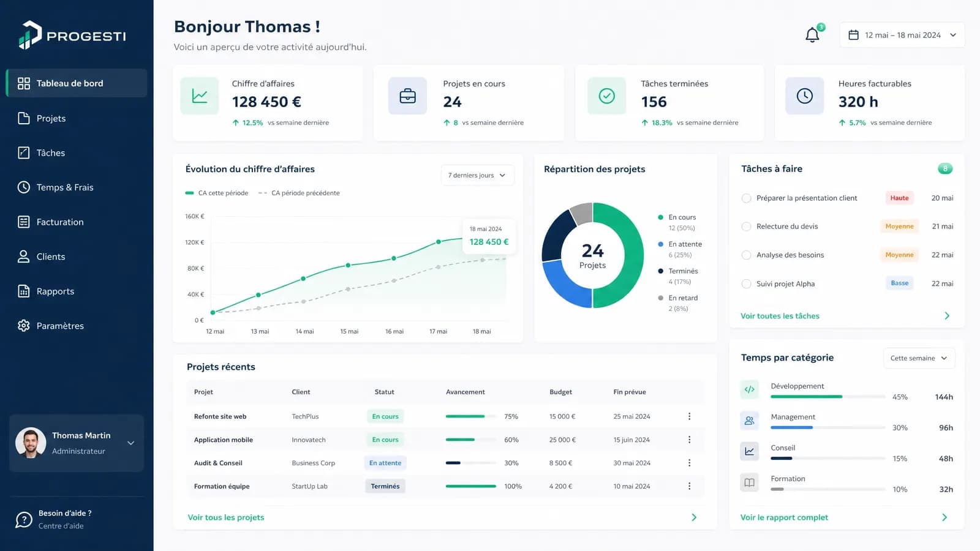The height and width of the screenshot is (551, 980).
Task: Click the Projets folder icon in the sidebar
Action: (x=24, y=118)
